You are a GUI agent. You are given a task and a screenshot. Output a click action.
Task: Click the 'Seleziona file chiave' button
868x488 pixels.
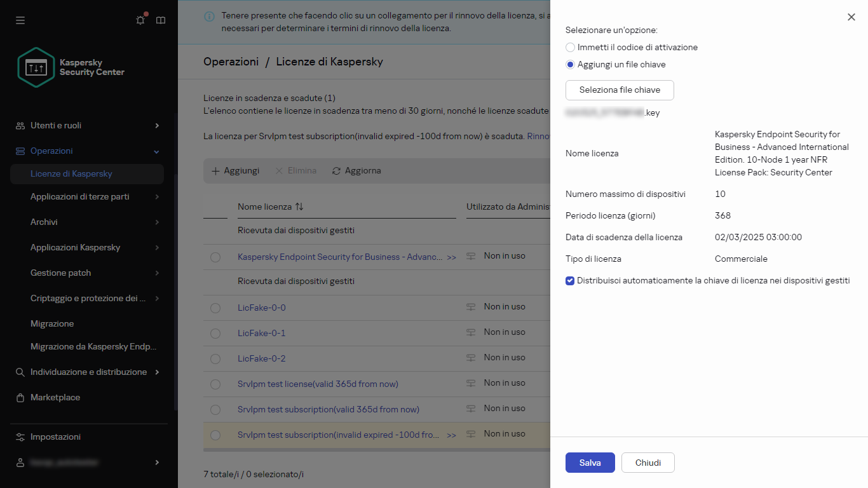tap(620, 90)
